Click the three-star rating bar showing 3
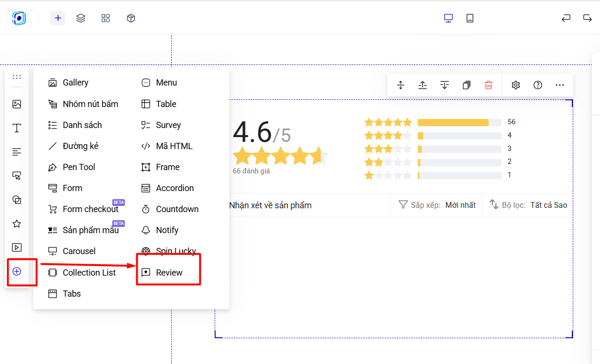The width and height of the screenshot is (600, 364). 459,149
